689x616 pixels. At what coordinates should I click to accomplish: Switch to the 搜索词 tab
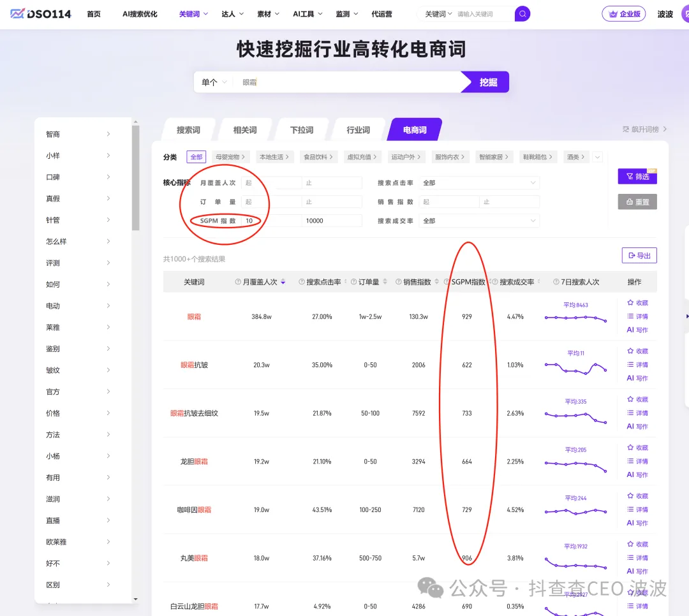tap(188, 130)
